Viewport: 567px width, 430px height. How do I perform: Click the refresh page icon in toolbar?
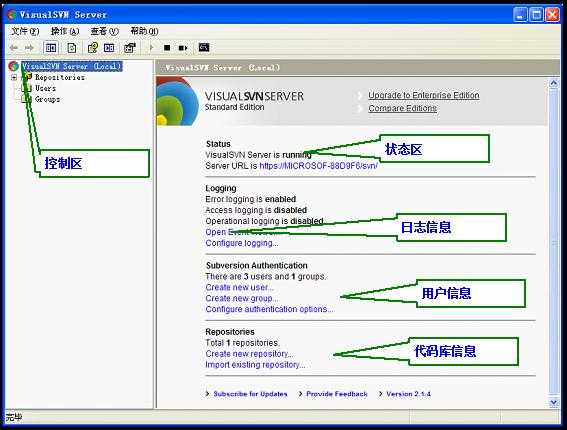pos(72,48)
